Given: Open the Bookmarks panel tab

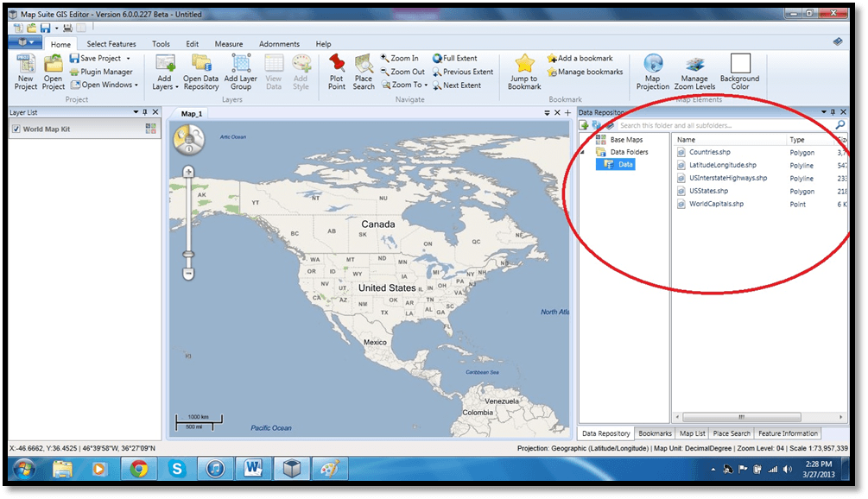Looking at the screenshot, I should 655,433.
